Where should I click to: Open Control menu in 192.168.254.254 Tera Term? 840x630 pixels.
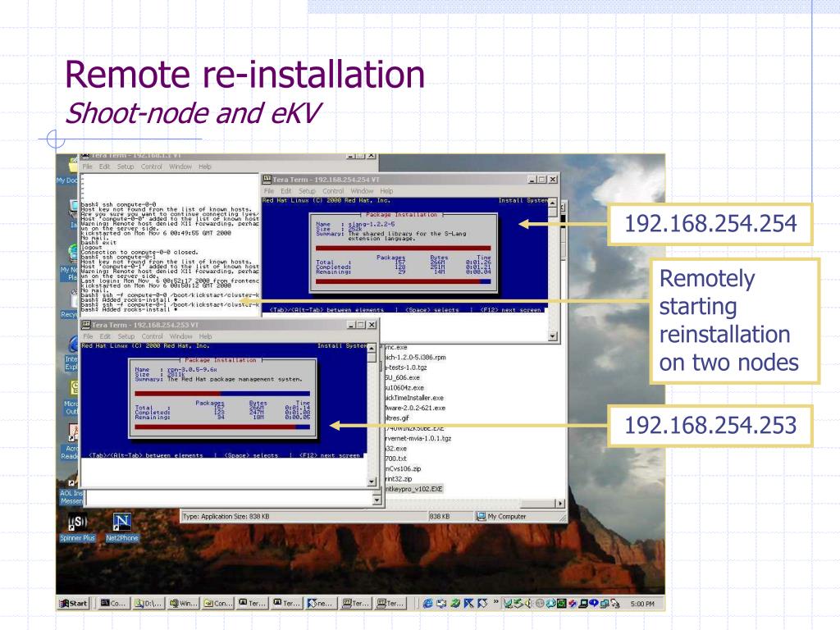coord(333,190)
